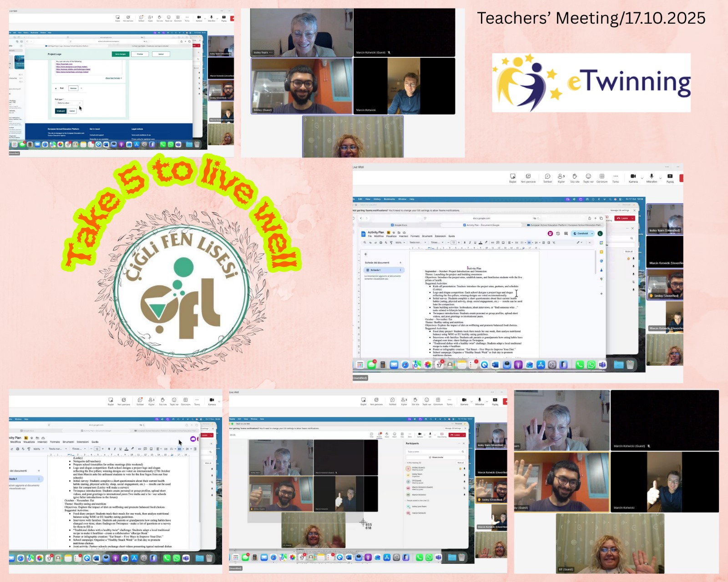Toggle Mic in meeting toolbar left of Stop sharing
This screenshot has width=728, height=582.
tap(430, 434)
